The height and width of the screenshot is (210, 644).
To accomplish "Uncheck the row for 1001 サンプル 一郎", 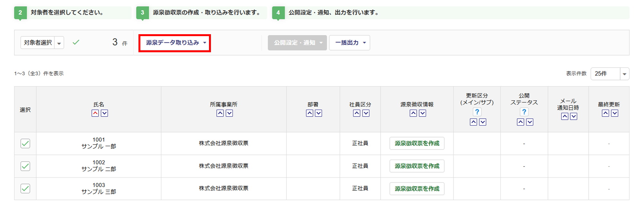I will [25, 143].
